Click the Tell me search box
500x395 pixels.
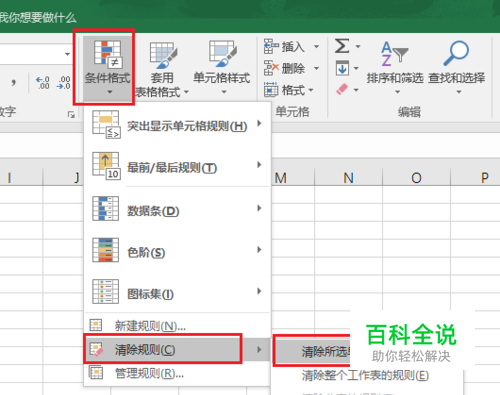[x=38, y=17]
